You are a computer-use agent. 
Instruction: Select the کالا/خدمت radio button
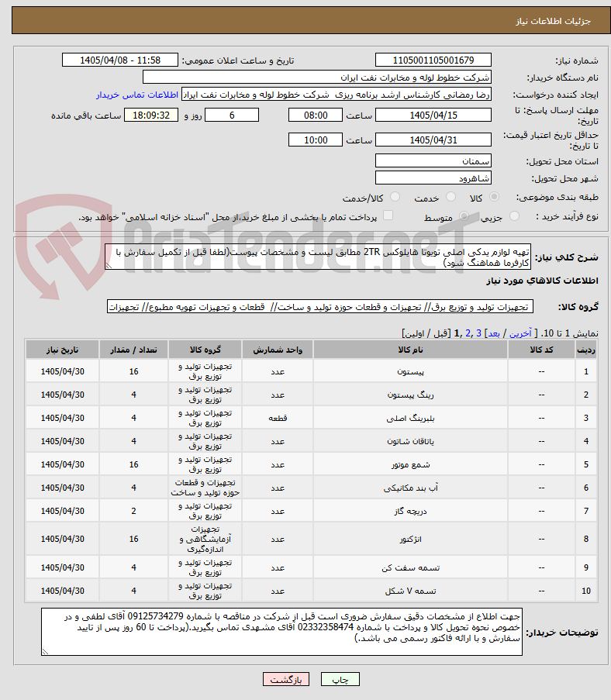[x=395, y=197]
